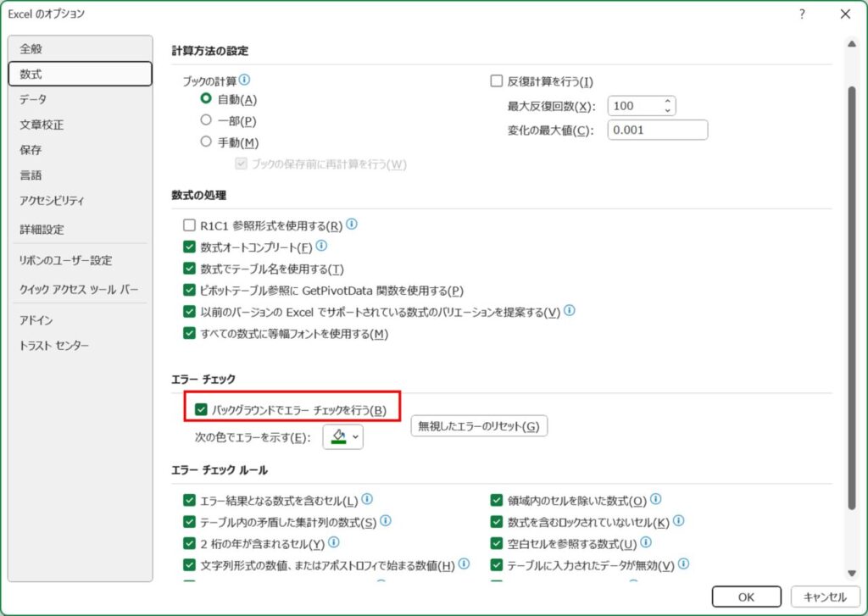Toggle 文字列形式の数値 error rule checkbox
Screen dimensions: 868x616
[189, 565]
